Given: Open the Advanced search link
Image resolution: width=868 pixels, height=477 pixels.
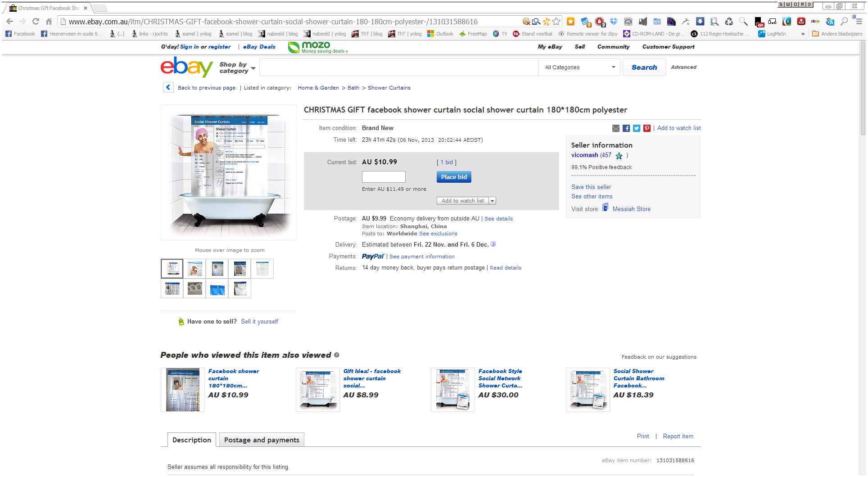Looking at the screenshot, I should (x=683, y=67).
